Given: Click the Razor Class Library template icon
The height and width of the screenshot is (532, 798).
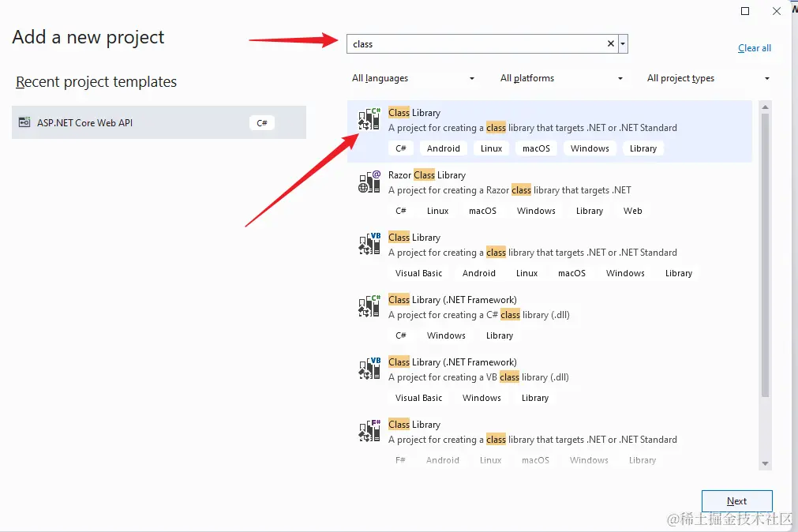Looking at the screenshot, I should click(x=369, y=182).
